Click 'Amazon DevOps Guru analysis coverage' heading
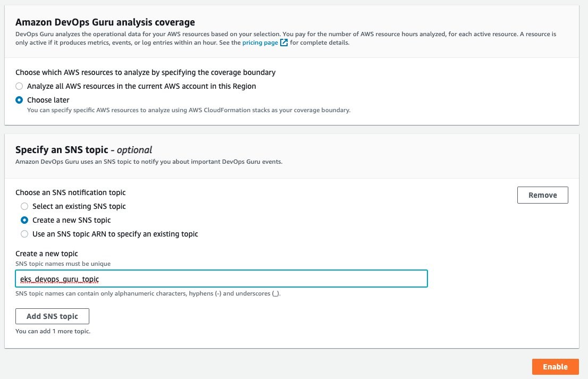Viewport: 588px width, 379px height. click(x=105, y=22)
